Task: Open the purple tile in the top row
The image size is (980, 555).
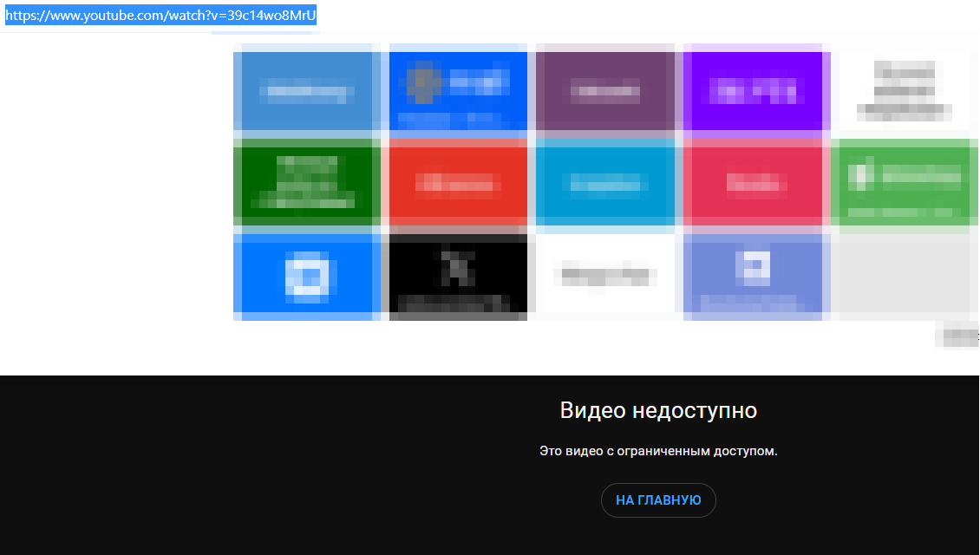Action: point(604,90)
